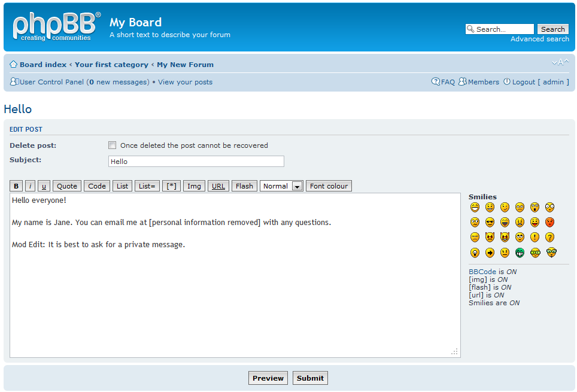Submit the edited post
Screen dimensions: 577x392
tap(310, 378)
